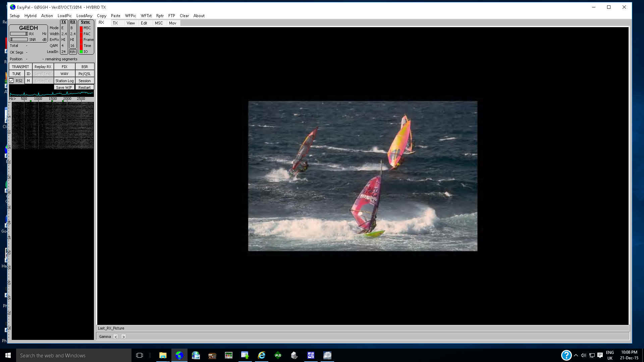Viewport: 644px width, 362px height.
Task: Open the LoadPic menu
Action: [x=64, y=16]
